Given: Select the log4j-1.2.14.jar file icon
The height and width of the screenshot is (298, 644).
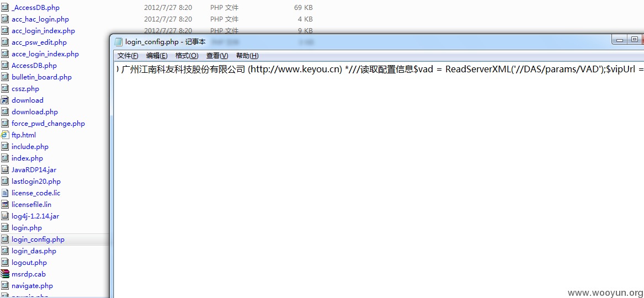Looking at the screenshot, I should click(x=6, y=216).
